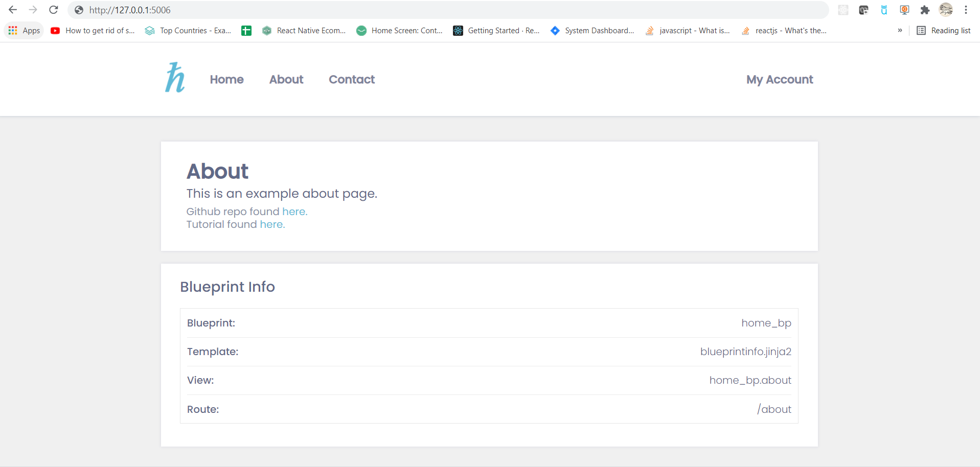This screenshot has width=980, height=467.
Task: Click the first faded extension icon in toolbar
Action: click(844, 10)
